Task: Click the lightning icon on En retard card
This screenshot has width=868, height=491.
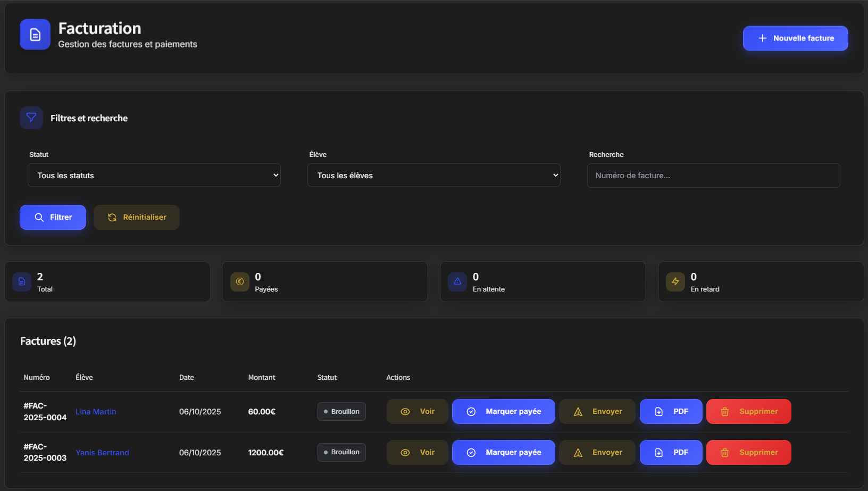Action: pos(675,281)
